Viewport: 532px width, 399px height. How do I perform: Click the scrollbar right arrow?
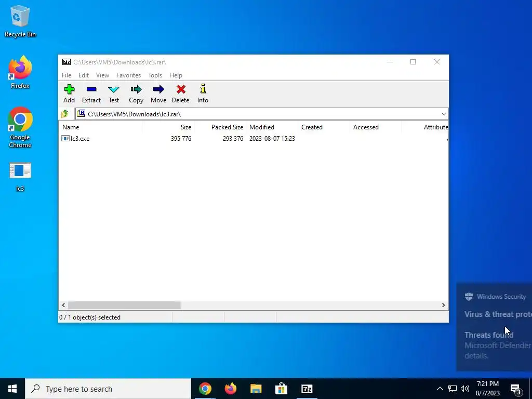click(x=444, y=305)
